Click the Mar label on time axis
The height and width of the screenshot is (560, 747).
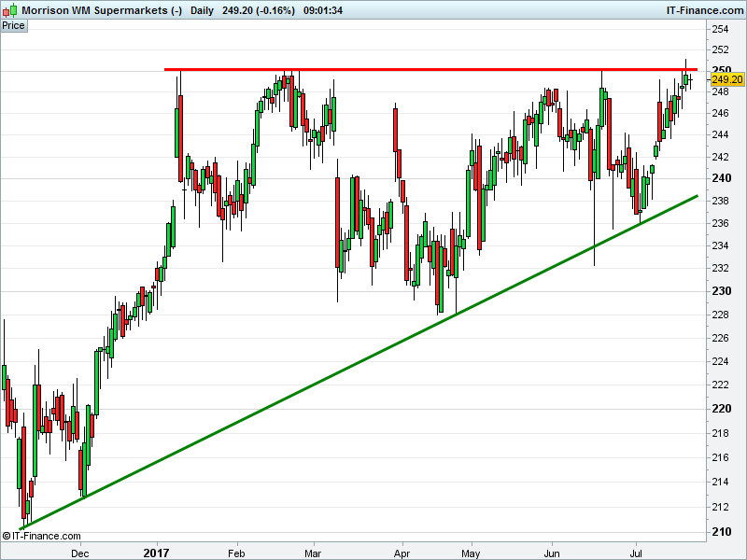(313, 553)
